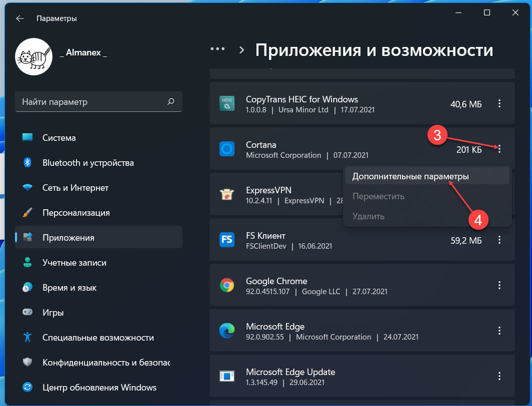Click the Windows Update sync icon
This screenshot has width=532, height=406.
27,387
